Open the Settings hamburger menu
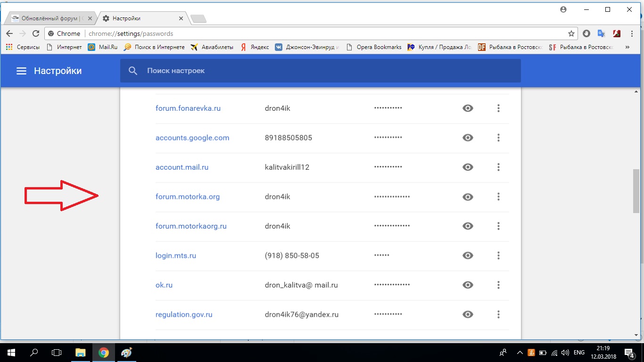644x362 pixels. tap(21, 71)
